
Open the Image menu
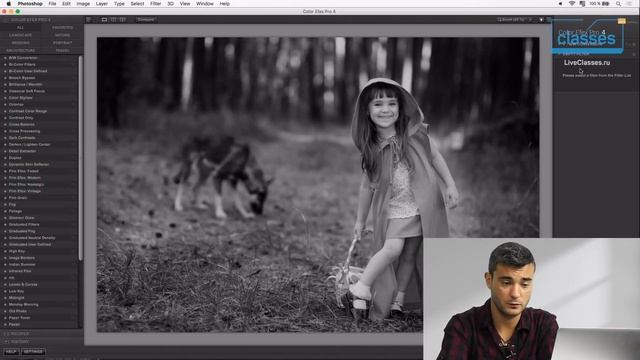83,4
